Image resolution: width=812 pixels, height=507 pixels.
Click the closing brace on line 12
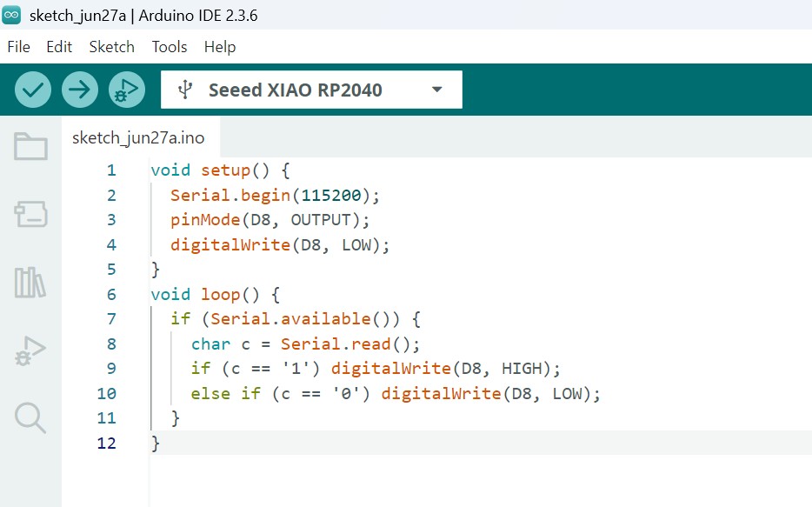coord(156,444)
